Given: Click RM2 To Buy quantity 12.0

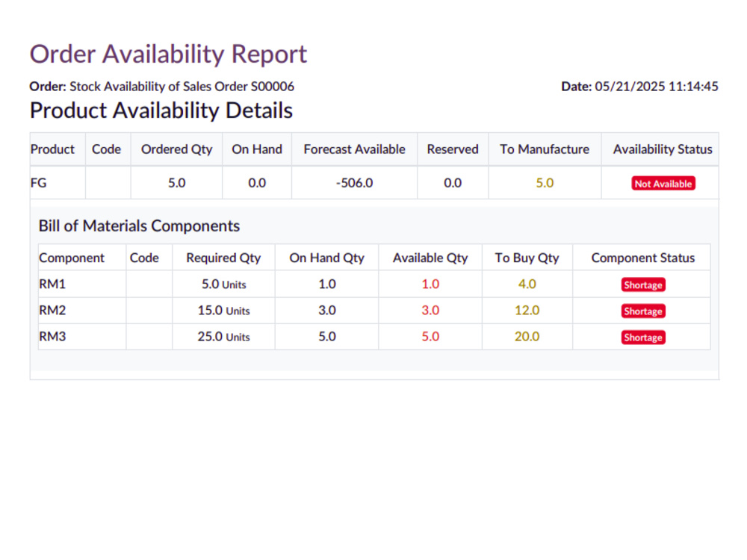Looking at the screenshot, I should click(x=527, y=311).
